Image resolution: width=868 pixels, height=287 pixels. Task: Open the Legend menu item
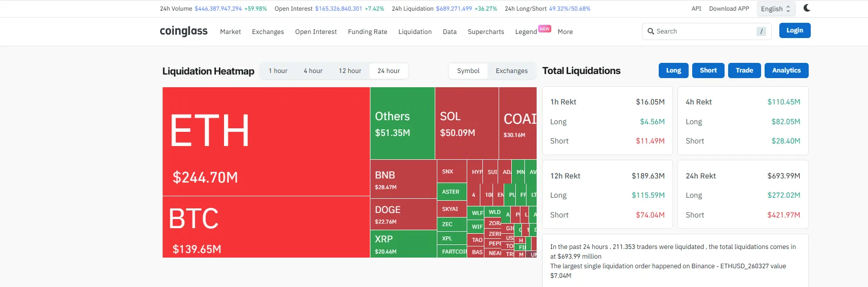coord(526,32)
